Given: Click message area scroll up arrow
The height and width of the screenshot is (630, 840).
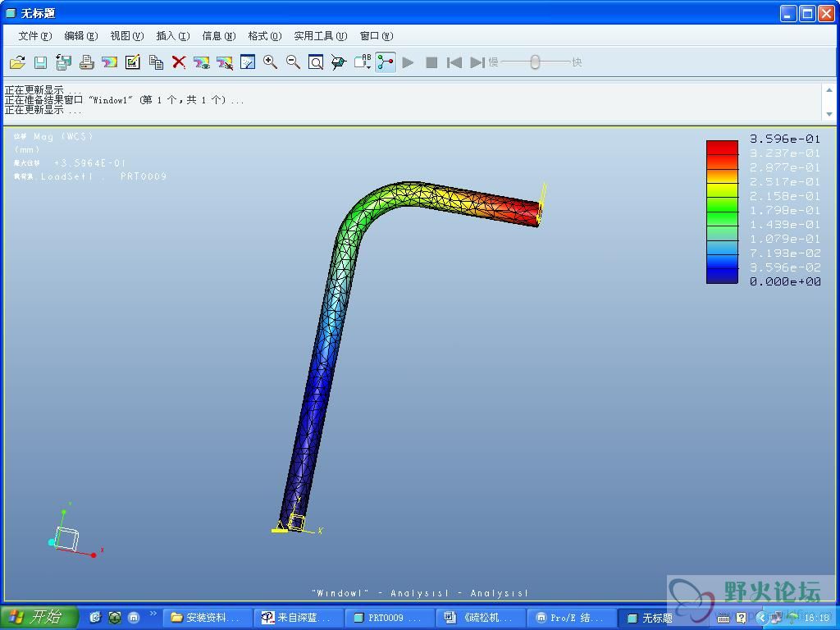Looking at the screenshot, I should [829, 90].
